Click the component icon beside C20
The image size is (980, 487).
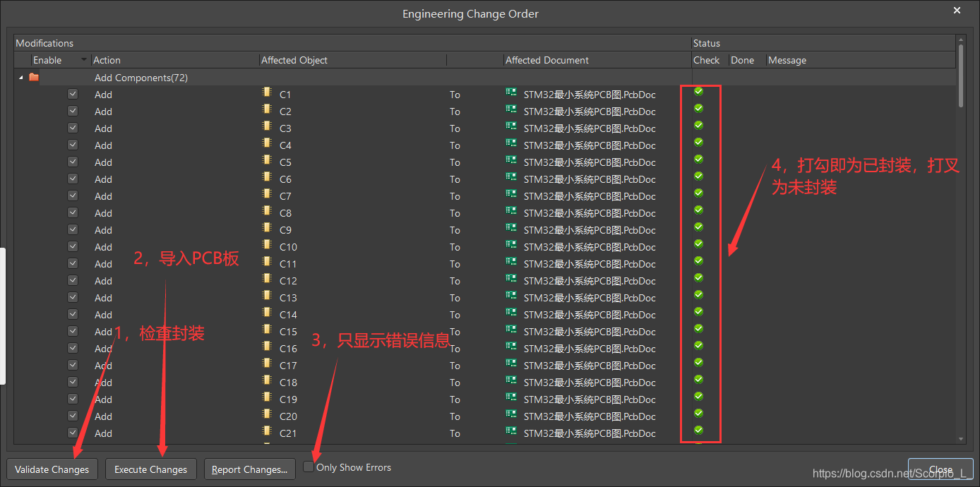pos(266,414)
